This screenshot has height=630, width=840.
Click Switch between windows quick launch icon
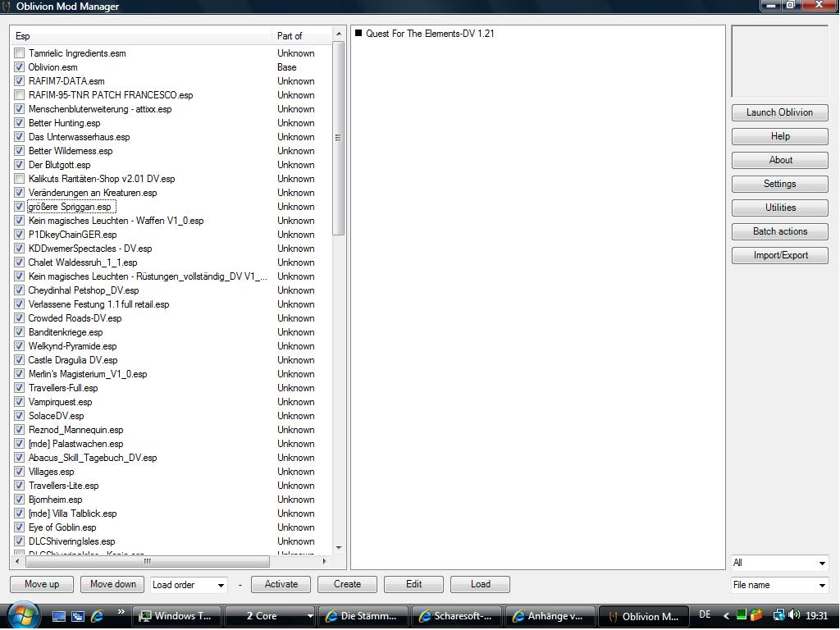(78, 616)
